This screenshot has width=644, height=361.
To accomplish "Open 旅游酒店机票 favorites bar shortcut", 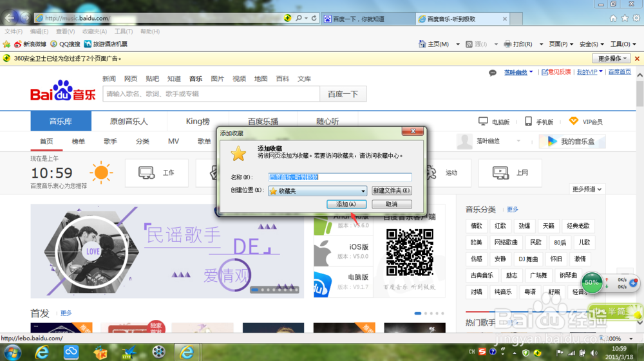I will coord(106,44).
